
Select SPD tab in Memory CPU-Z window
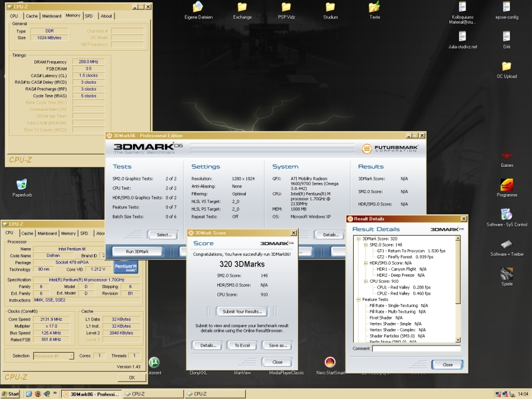pos(89,16)
